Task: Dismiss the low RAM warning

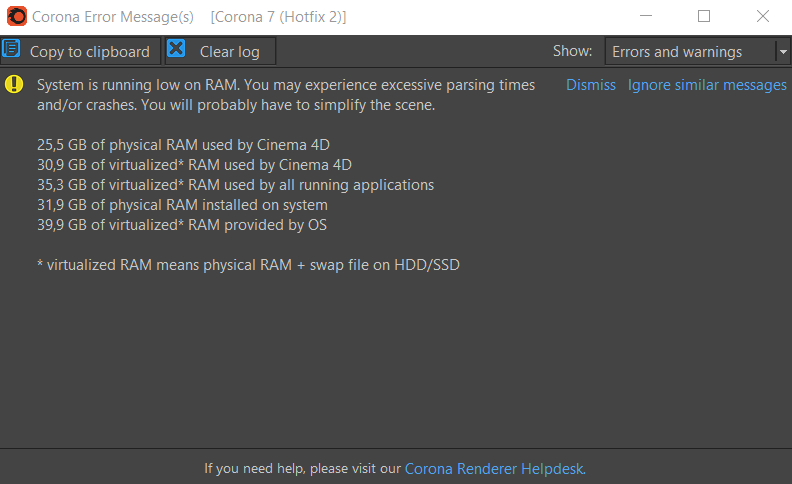Action: coord(590,85)
